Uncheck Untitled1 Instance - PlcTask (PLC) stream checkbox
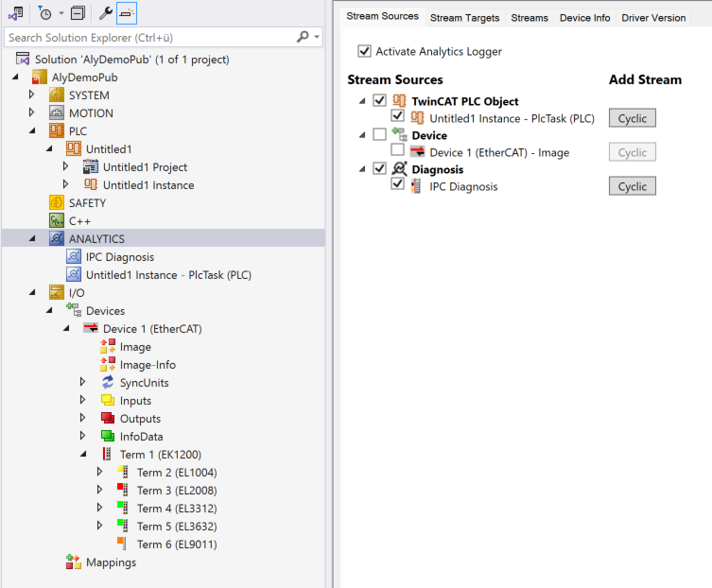 (x=398, y=115)
